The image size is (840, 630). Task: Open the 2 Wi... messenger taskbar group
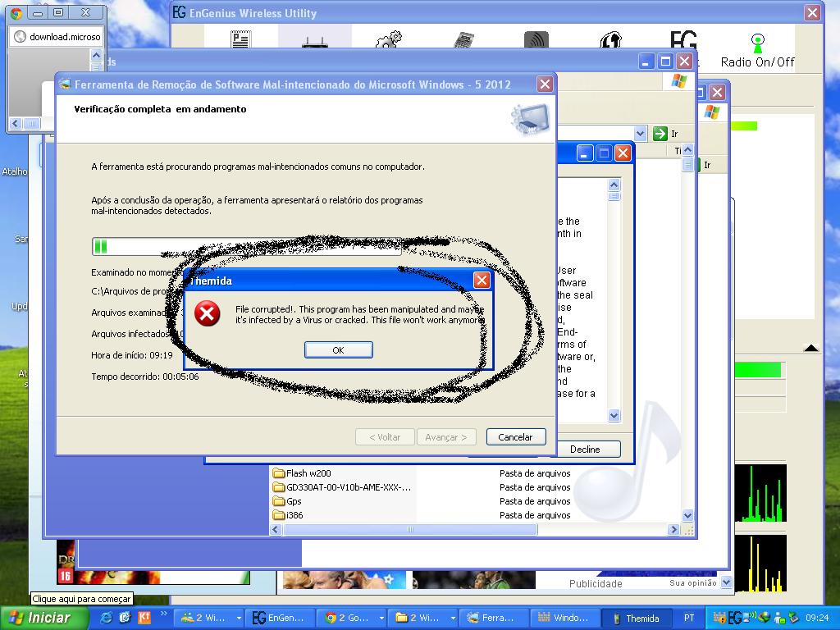click(x=210, y=618)
